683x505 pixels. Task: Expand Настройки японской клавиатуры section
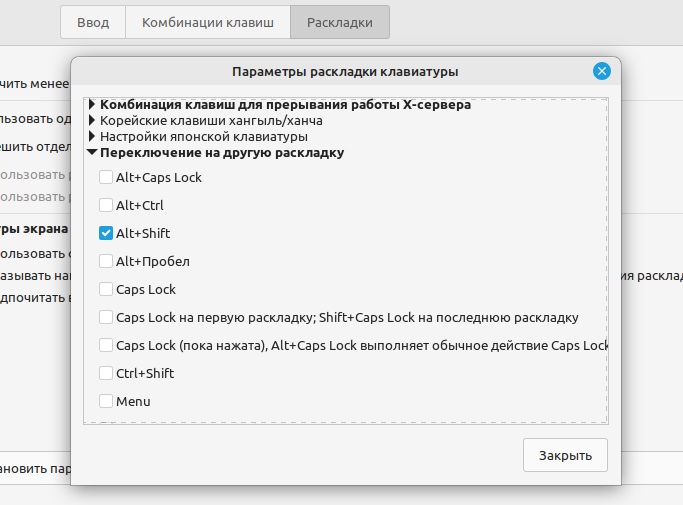92,136
